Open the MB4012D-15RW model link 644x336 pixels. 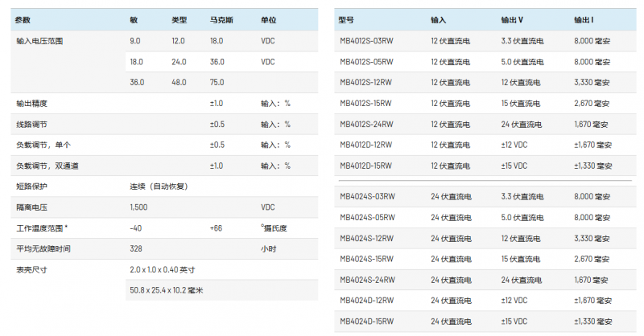pos(366,166)
